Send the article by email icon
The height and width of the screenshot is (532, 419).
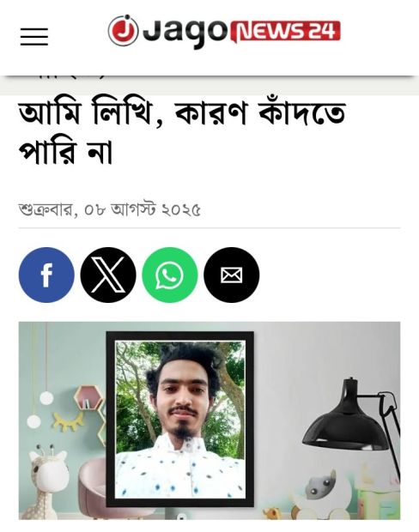[x=232, y=275]
